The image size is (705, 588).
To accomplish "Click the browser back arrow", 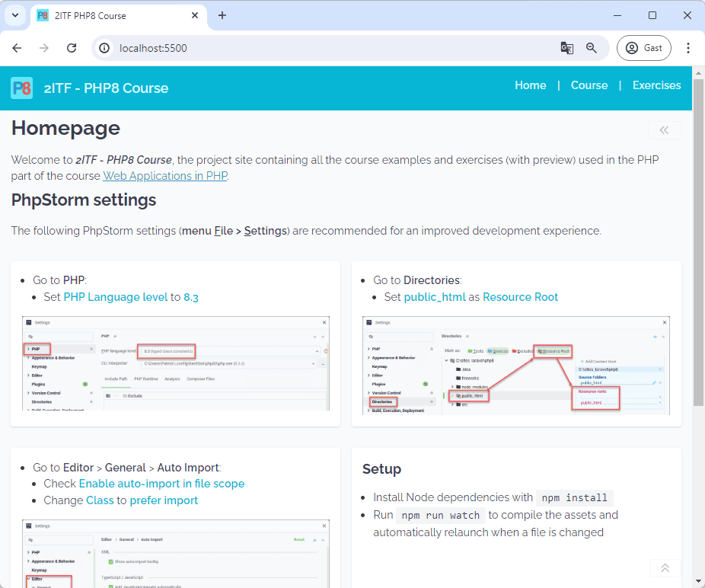I will pos(17,48).
